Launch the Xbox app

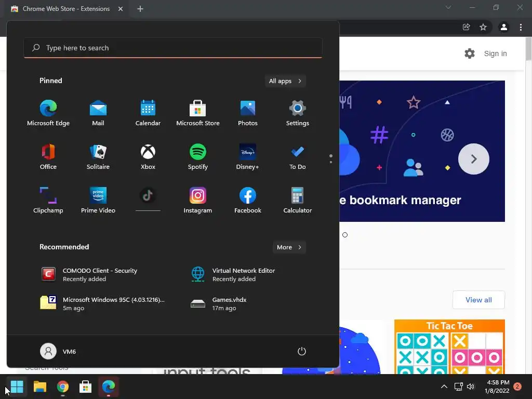148,157
